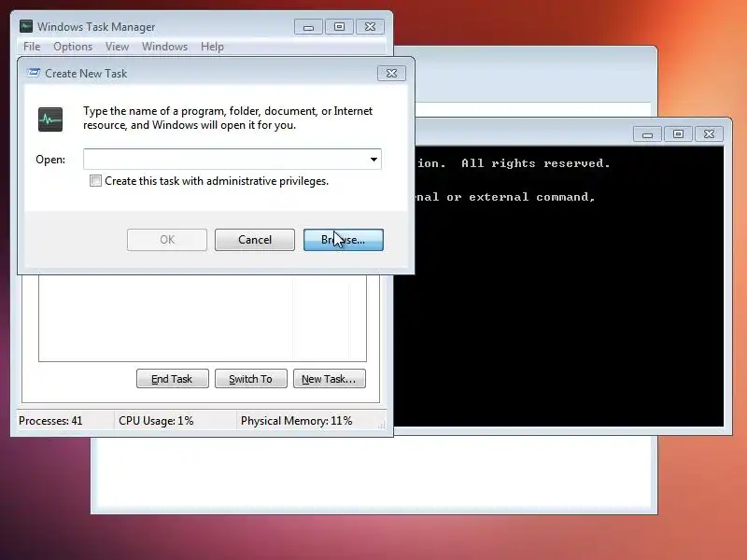Image resolution: width=747 pixels, height=560 pixels.
Task: Click the Browse... button
Action: tap(343, 240)
